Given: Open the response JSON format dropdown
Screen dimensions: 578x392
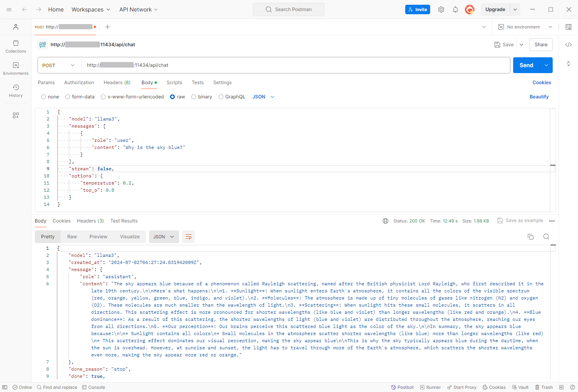Looking at the screenshot, I should coord(164,236).
